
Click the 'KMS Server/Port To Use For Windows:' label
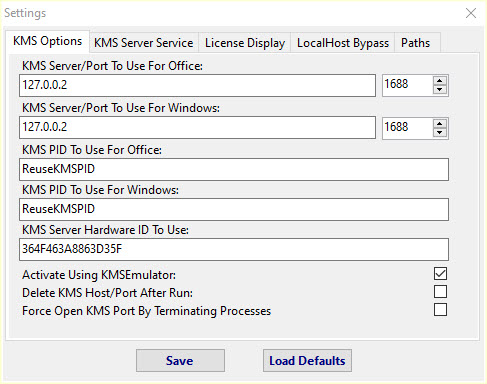[x=121, y=108]
